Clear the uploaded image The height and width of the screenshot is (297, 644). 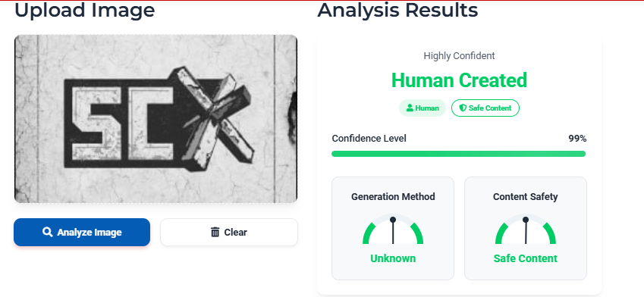point(229,232)
